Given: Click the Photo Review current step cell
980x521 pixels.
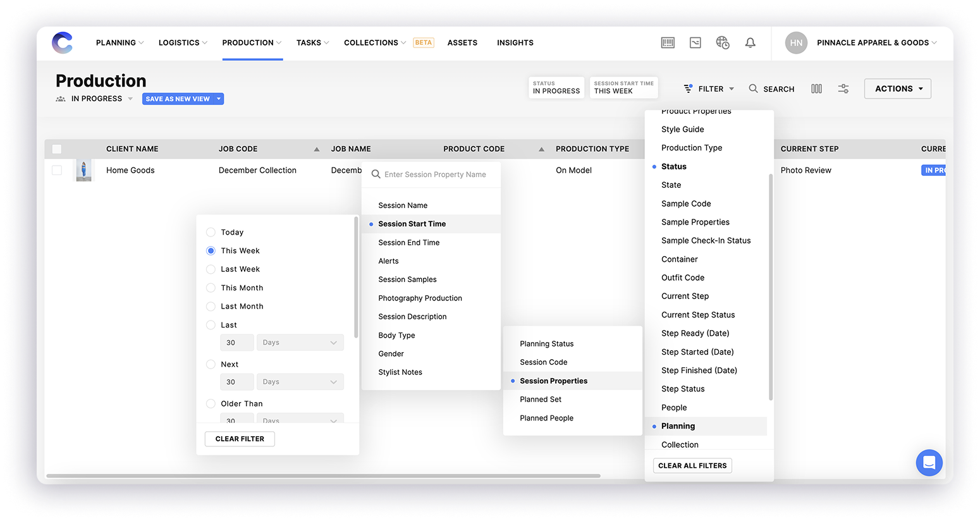Looking at the screenshot, I should point(806,170).
